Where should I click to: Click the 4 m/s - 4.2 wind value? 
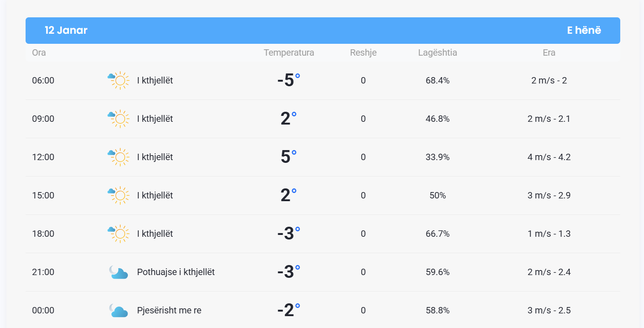(549, 157)
